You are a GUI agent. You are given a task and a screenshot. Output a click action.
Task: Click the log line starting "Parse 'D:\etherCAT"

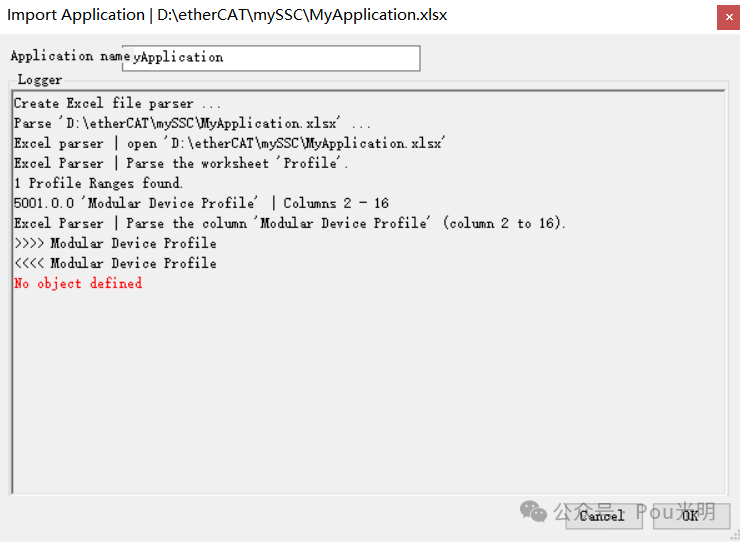(x=192, y=124)
